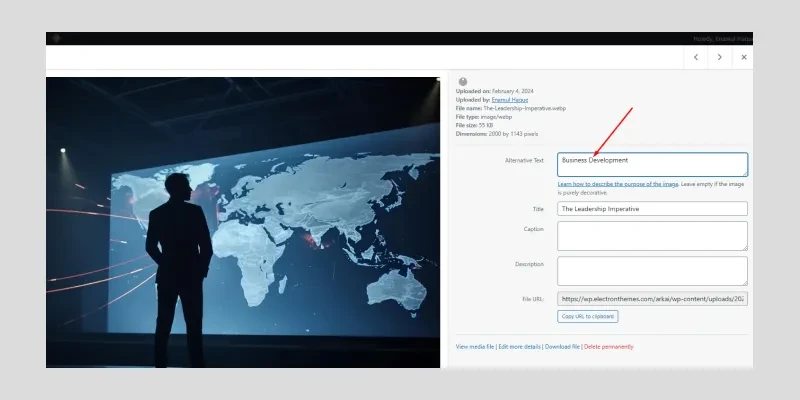This screenshot has width=800, height=400.
Task: Click 'Howdy, Enamul Haque' admin bar item
Action: tap(722, 39)
